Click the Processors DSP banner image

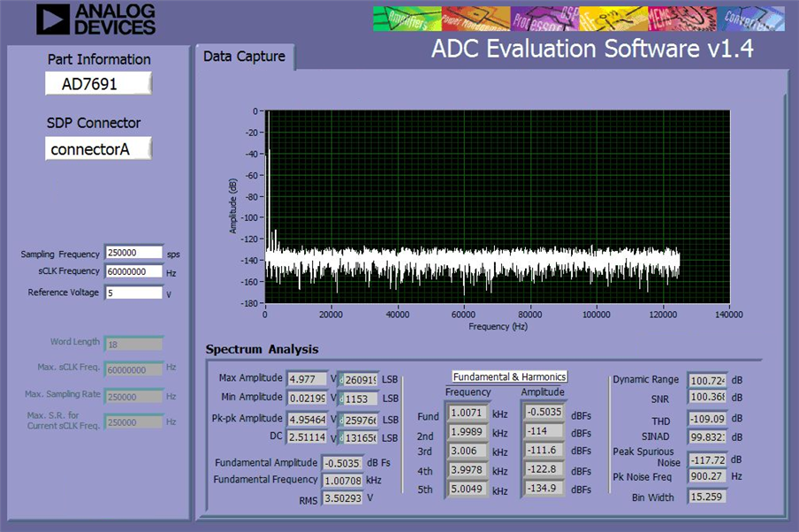pos(544,19)
